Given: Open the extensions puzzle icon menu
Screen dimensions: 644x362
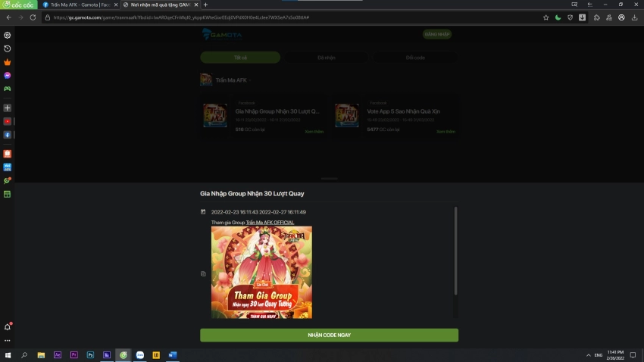Looking at the screenshot, I should click(x=597, y=17).
